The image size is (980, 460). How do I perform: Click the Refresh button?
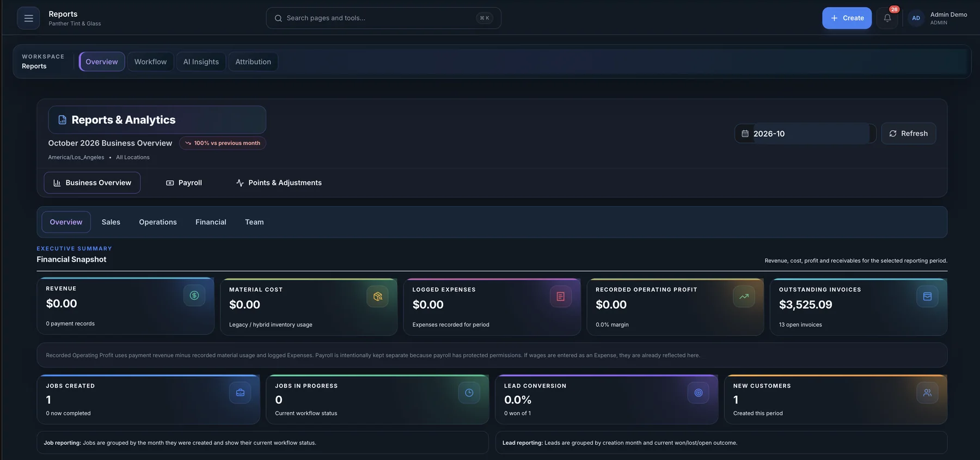909,133
